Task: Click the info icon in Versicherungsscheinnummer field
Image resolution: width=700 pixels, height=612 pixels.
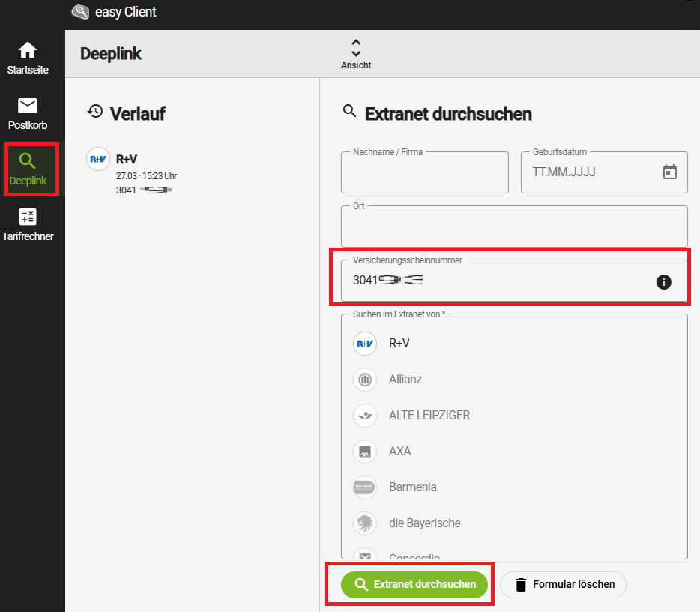Action: tap(663, 282)
